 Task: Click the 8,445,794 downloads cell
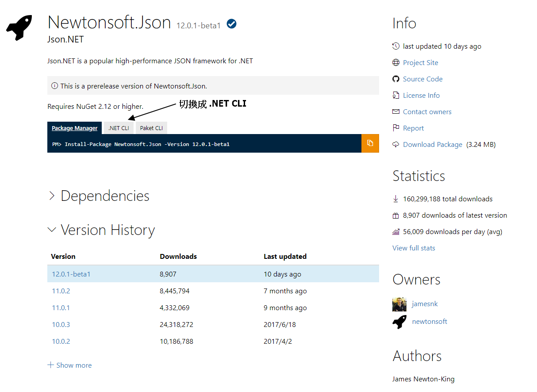click(175, 291)
